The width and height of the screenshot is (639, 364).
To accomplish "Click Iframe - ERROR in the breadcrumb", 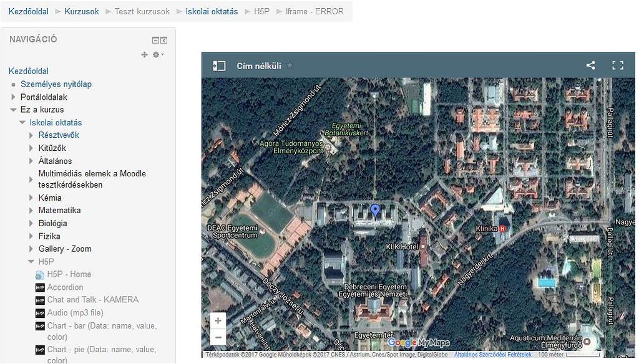I will [x=315, y=11].
